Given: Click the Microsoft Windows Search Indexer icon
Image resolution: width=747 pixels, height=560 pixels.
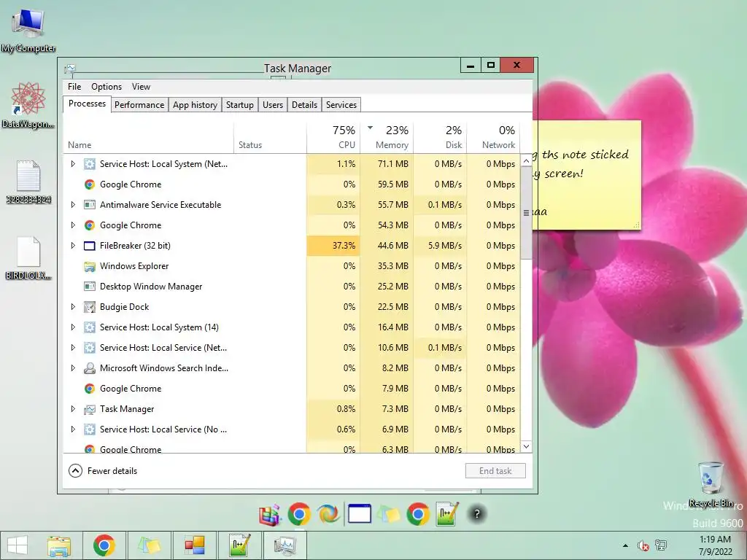Looking at the screenshot, I should tap(89, 368).
